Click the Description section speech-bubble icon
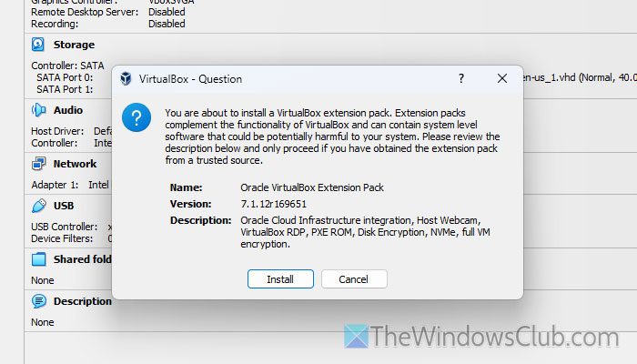637x364 pixels. pyautogui.click(x=38, y=301)
